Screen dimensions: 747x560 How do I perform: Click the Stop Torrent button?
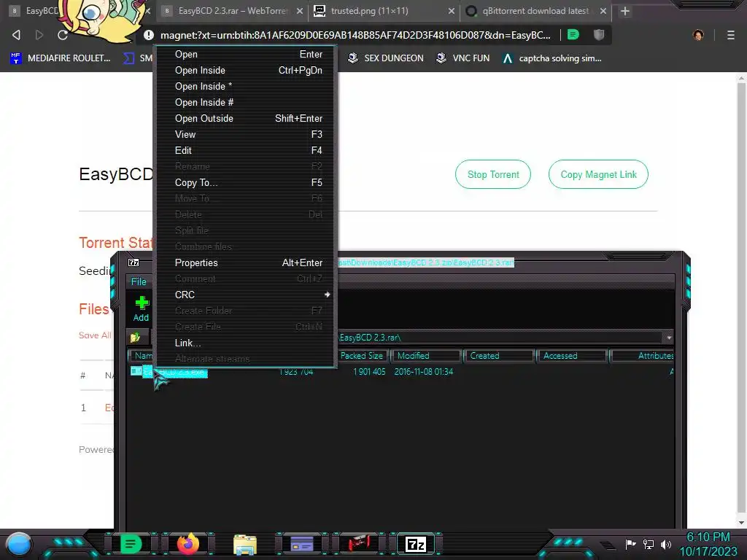(x=493, y=174)
